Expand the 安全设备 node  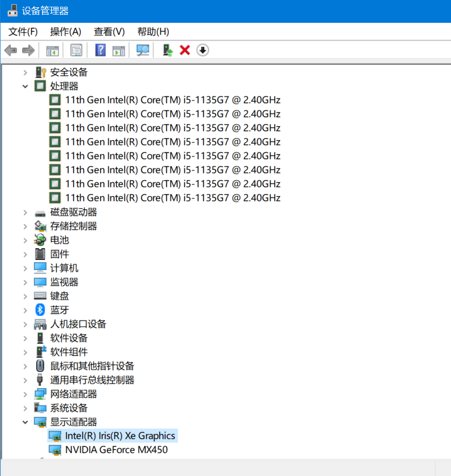click(25, 73)
